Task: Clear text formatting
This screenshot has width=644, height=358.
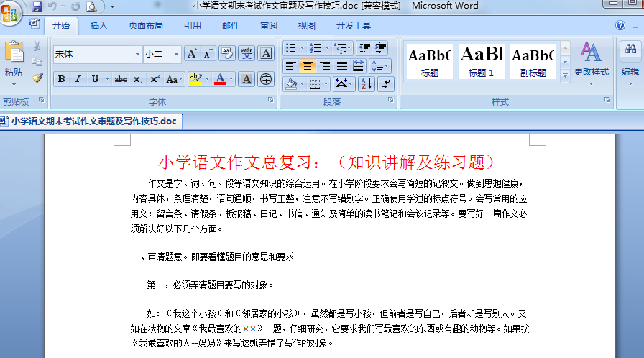Action: pos(226,54)
